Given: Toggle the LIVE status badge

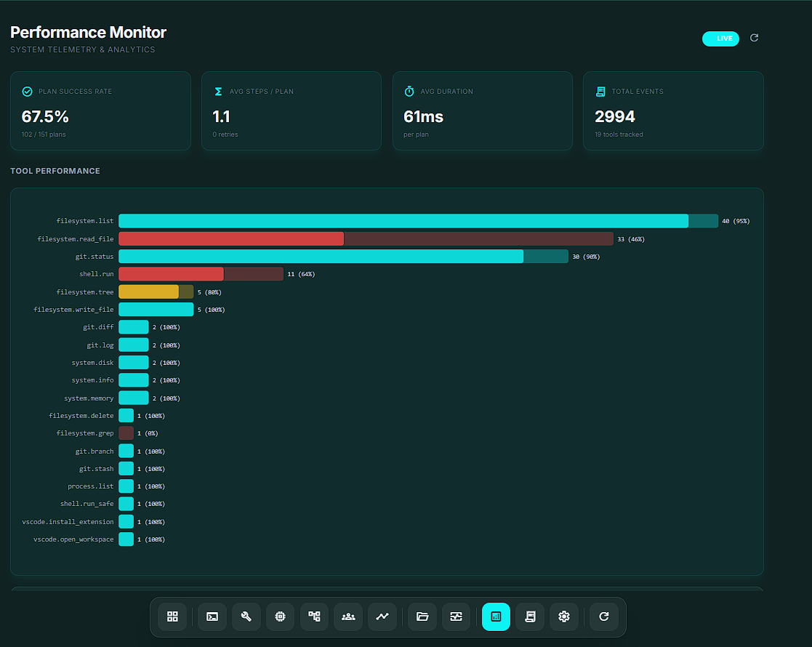Looking at the screenshot, I should click(720, 39).
